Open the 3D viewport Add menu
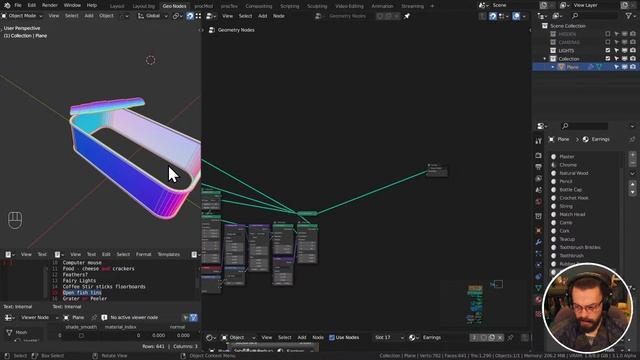 coord(89,16)
